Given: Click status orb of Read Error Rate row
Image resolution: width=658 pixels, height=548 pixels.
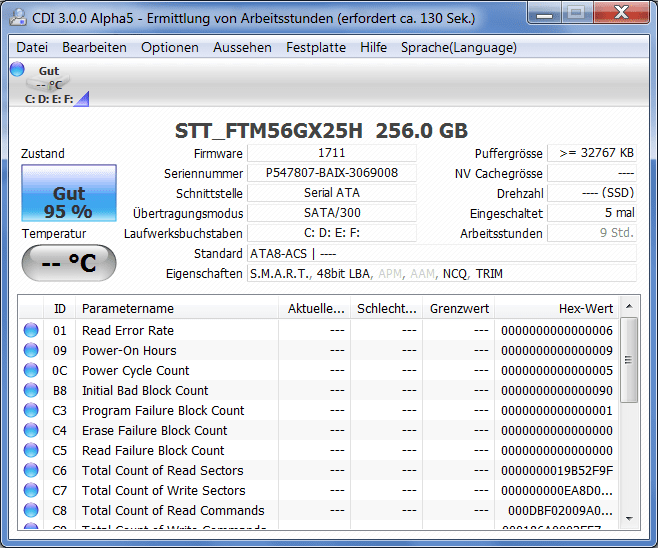Looking at the screenshot, I should coord(31,330).
